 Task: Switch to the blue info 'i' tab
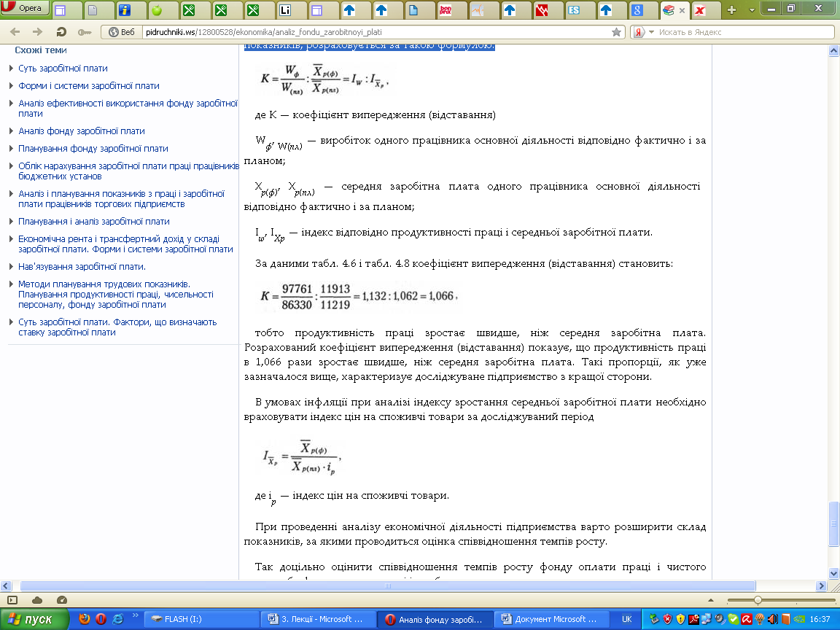tap(124, 9)
